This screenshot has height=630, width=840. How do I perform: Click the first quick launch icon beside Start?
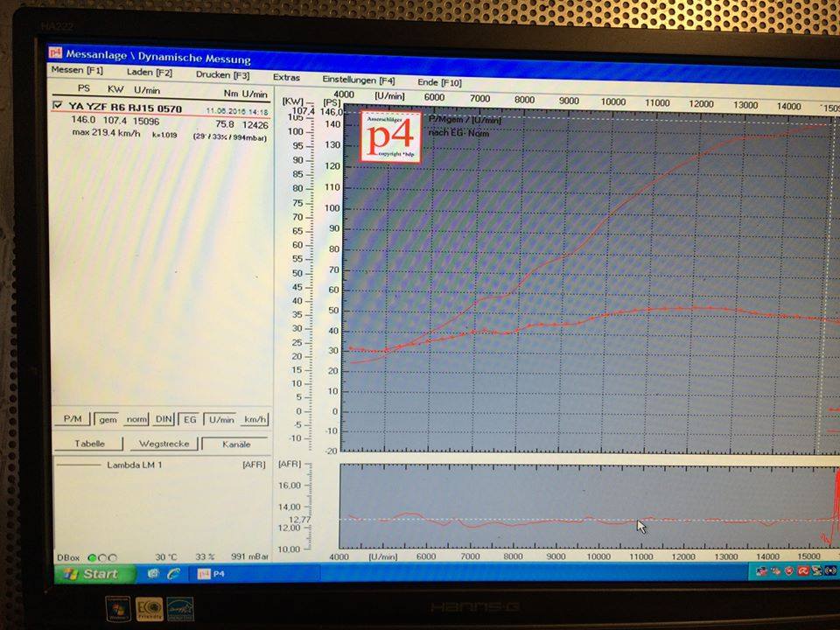pos(154,574)
